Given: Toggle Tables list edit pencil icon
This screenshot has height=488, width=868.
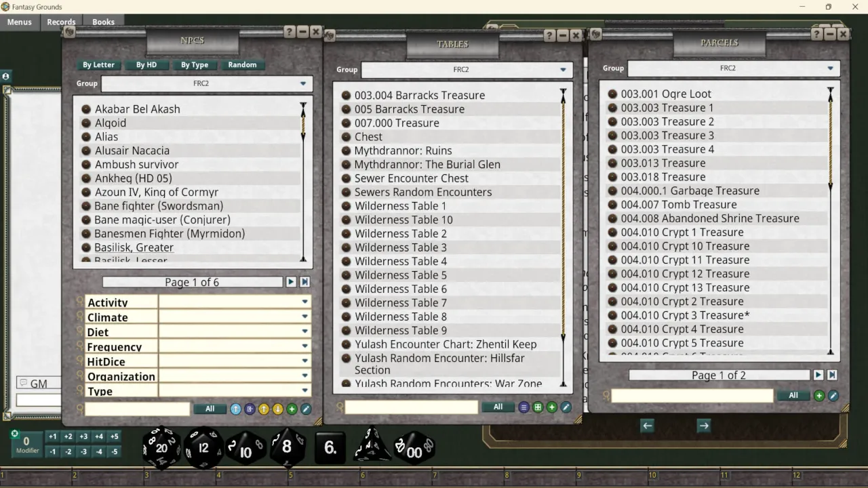Looking at the screenshot, I should pyautogui.click(x=566, y=407).
